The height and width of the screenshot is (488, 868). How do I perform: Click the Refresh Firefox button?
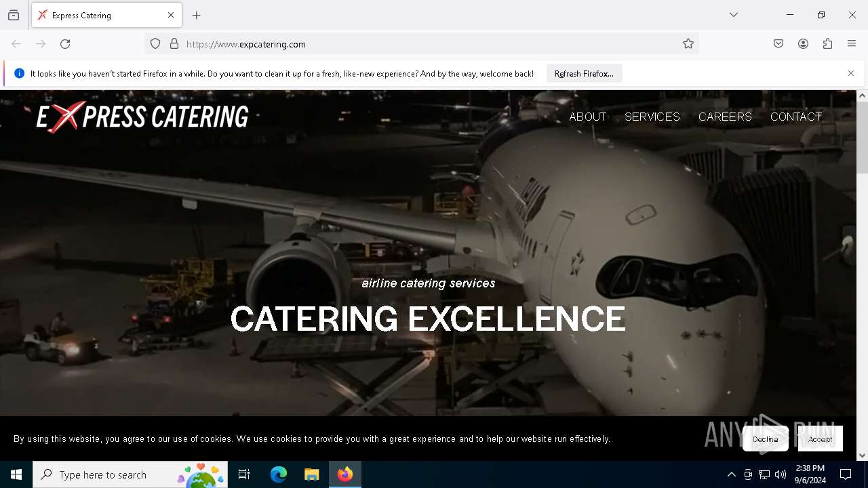pos(584,74)
